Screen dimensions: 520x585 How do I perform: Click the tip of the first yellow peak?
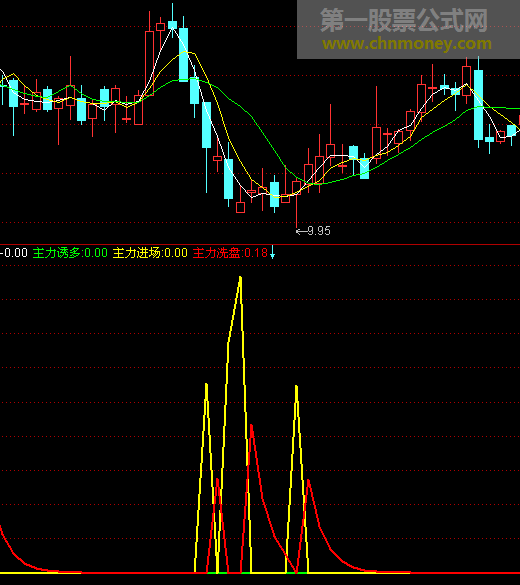click(x=206, y=385)
